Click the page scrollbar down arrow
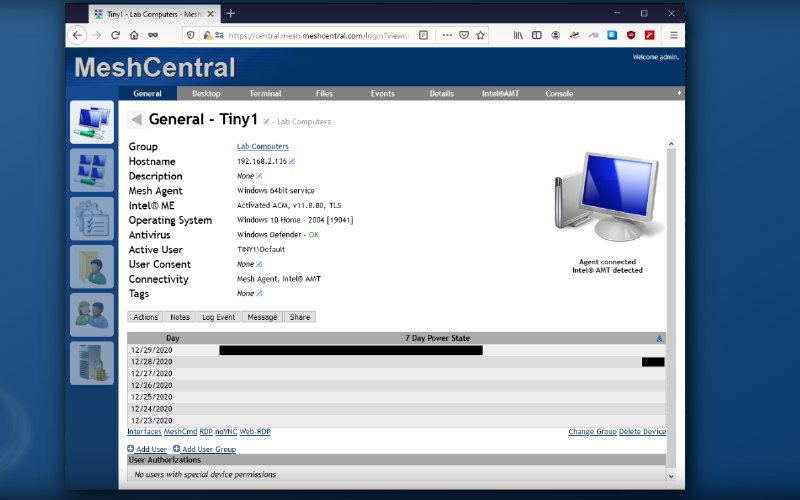This screenshot has width=800, height=500. 671,476
